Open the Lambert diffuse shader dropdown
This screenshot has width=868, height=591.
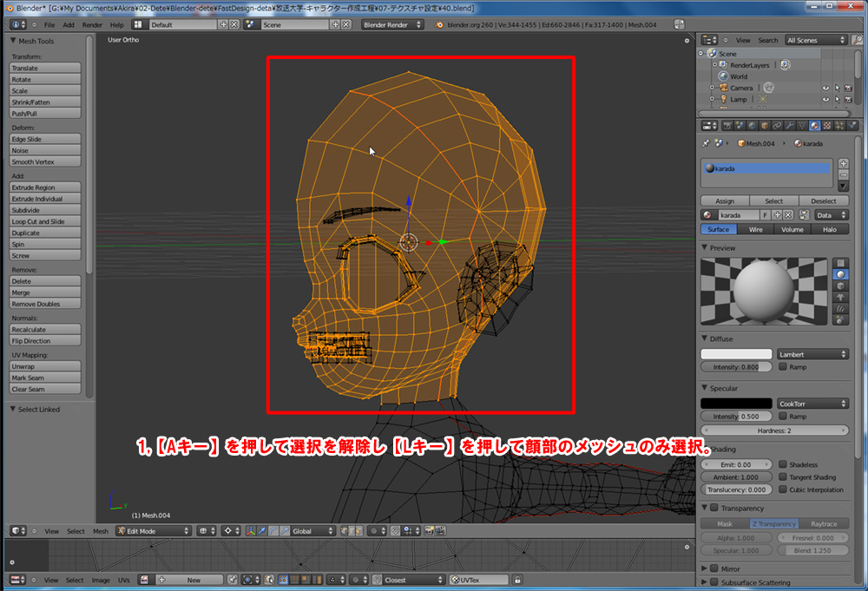click(x=812, y=354)
